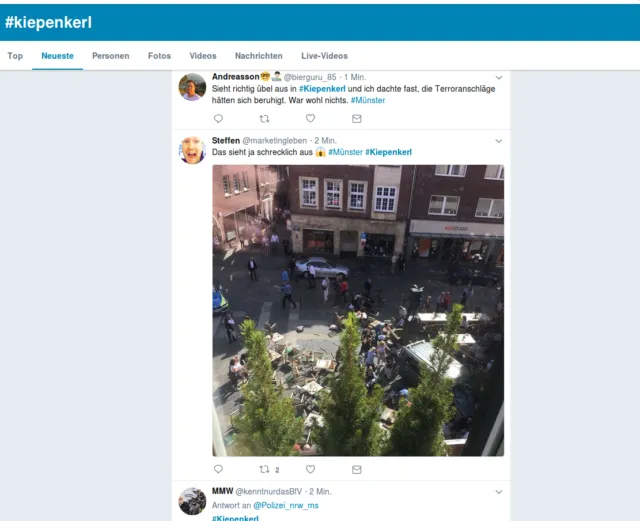Enlarge the street photo in Steffen's tweet
Image resolution: width=640 pixels, height=521 pixels.
tap(358, 310)
